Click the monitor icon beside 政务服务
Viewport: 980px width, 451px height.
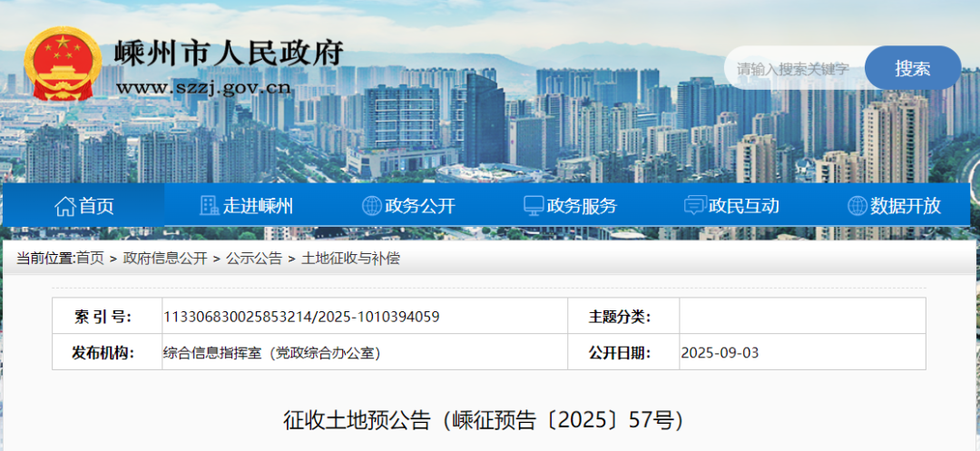[x=534, y=206]
